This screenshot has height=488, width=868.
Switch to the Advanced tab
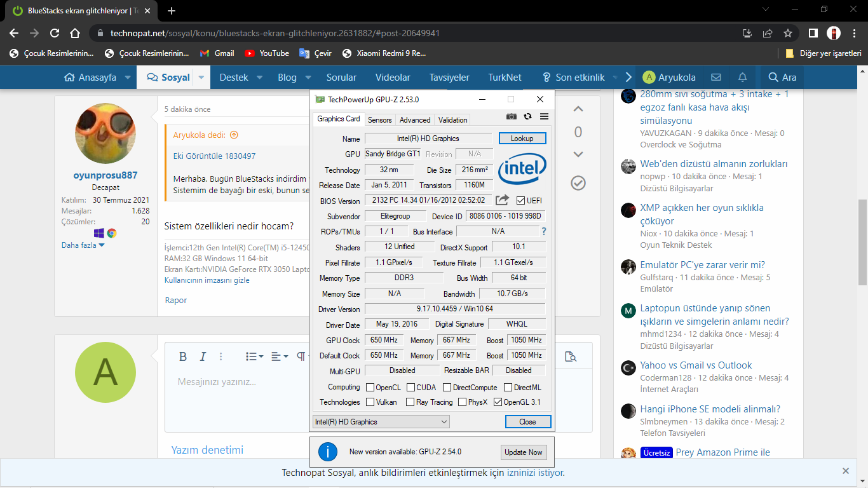pyautogui.click(x=415, y=120)
